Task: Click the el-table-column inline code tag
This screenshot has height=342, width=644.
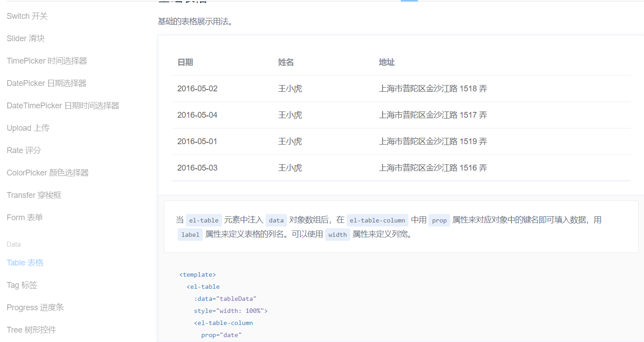Action: pyautogui.click(x=378, y=220)
